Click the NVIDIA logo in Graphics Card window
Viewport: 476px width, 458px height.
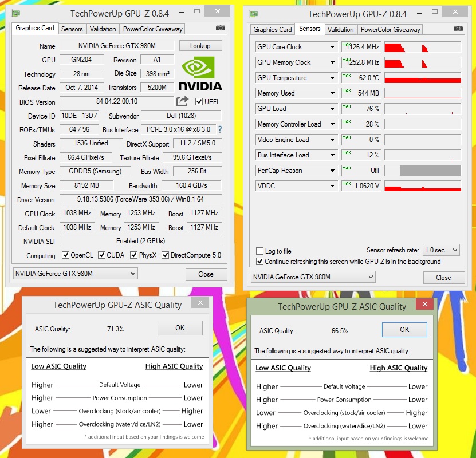tap(200, 74)
